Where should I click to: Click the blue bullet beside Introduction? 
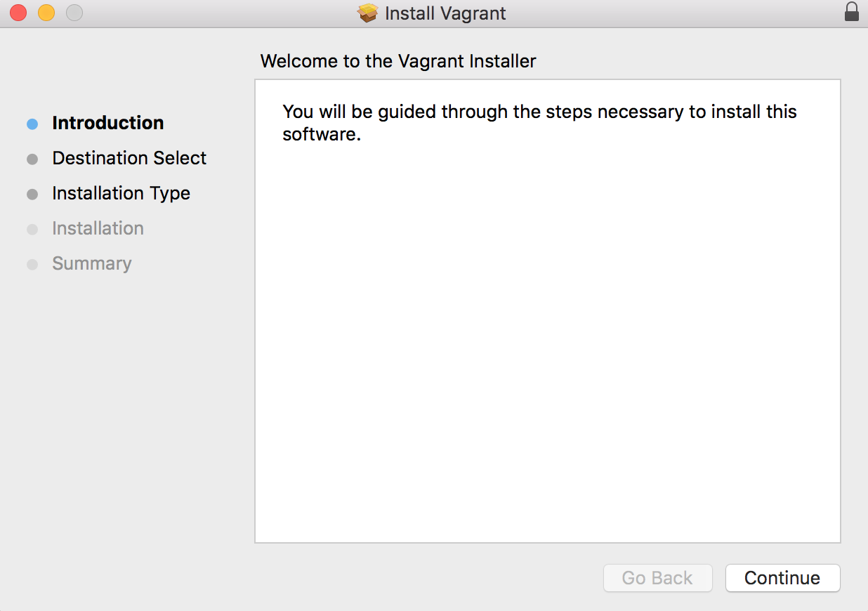pos(32,124)
